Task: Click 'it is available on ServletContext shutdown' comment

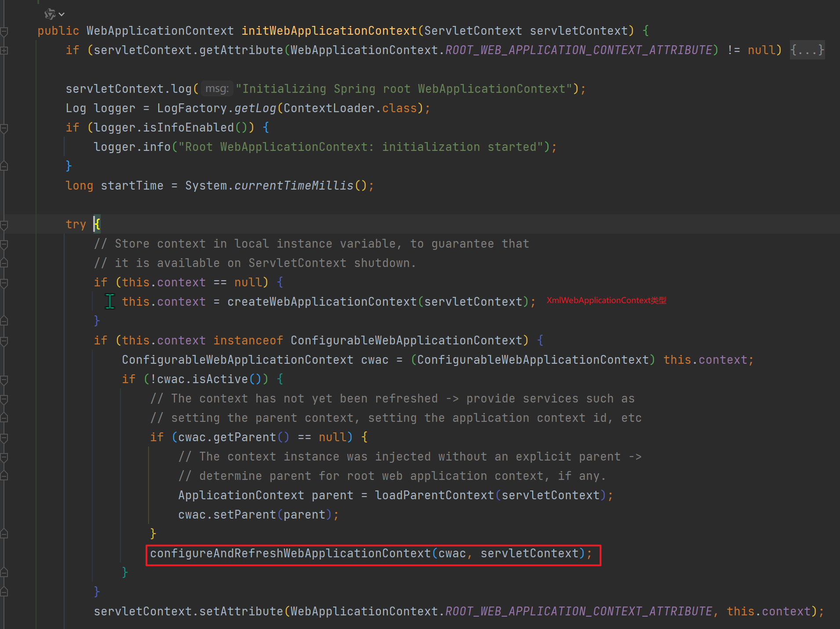Action: (x=255, y=263)
